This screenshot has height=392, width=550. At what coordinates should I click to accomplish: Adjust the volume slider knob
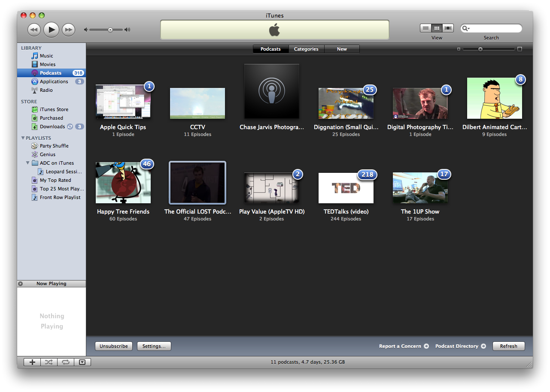110,30
